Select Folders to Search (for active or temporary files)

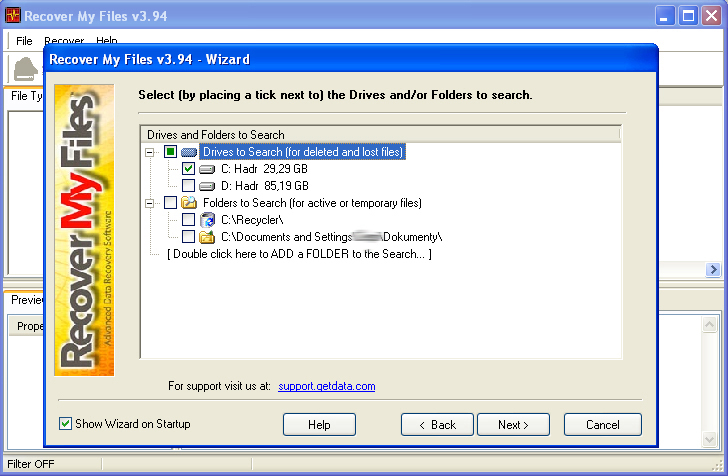pos(312,203)
